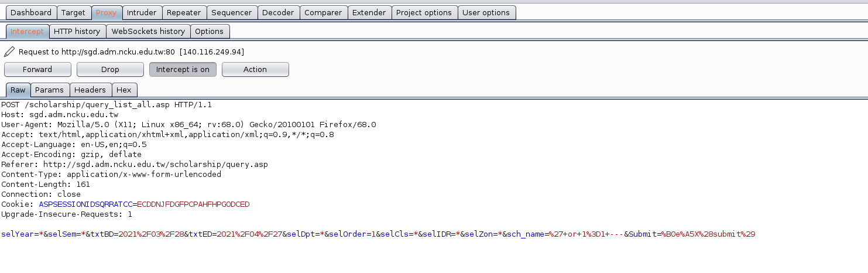
Task: Open the proxy Options sub-tab
Action: (x=210, y=31)
